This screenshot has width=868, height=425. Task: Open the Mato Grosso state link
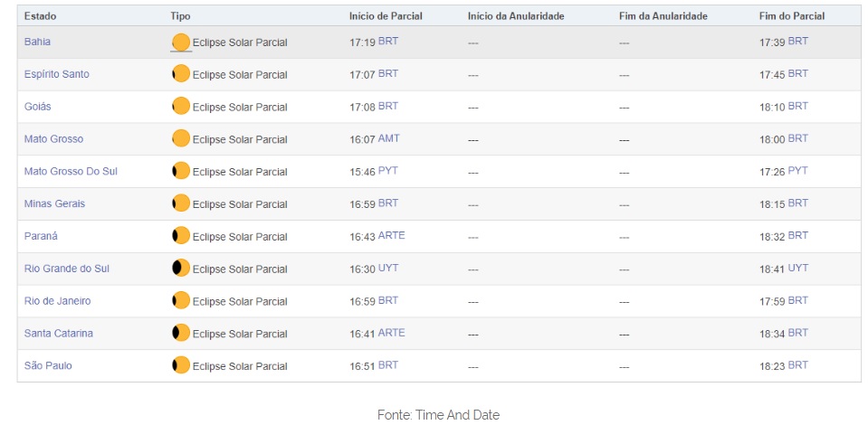click(53, 138)
